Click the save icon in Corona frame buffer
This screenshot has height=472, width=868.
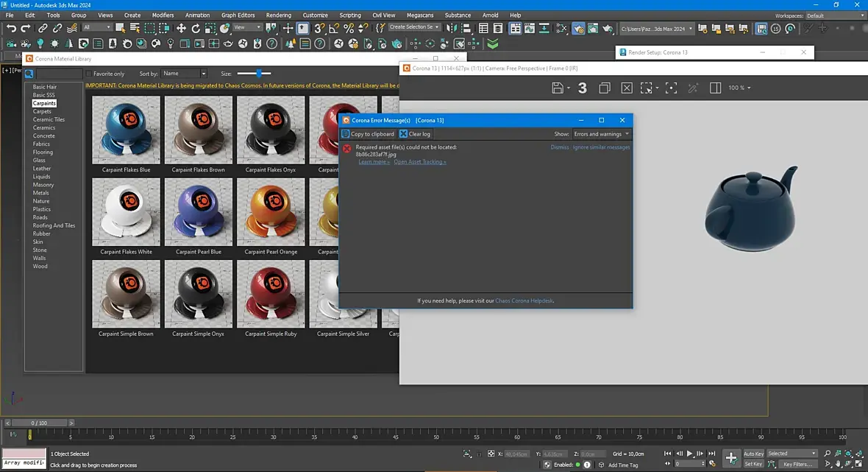coord(558,88)
